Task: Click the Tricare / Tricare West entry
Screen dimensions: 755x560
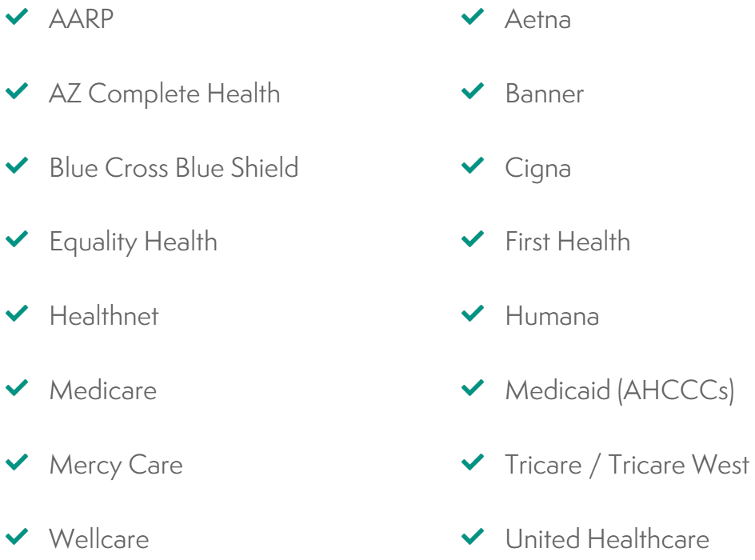Action: click(x=627, y=465)
